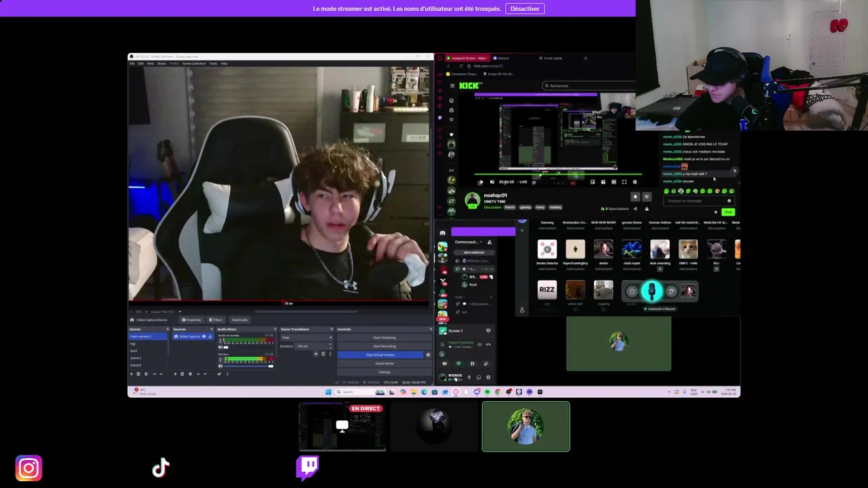Screen dimensions: 868x488
Task: Play the RIZZ soundboard sound
Action: click(547, 290)
